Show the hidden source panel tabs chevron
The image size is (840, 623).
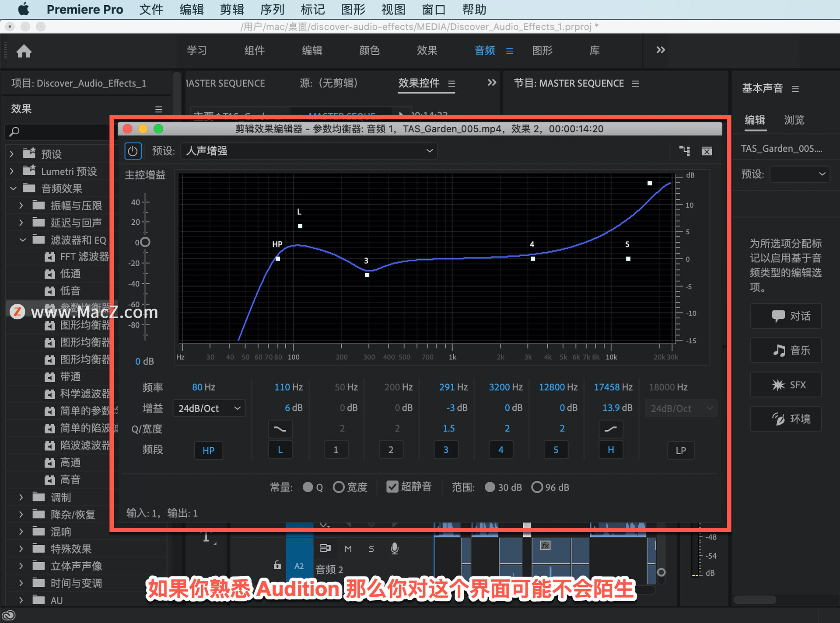(492, 83)
